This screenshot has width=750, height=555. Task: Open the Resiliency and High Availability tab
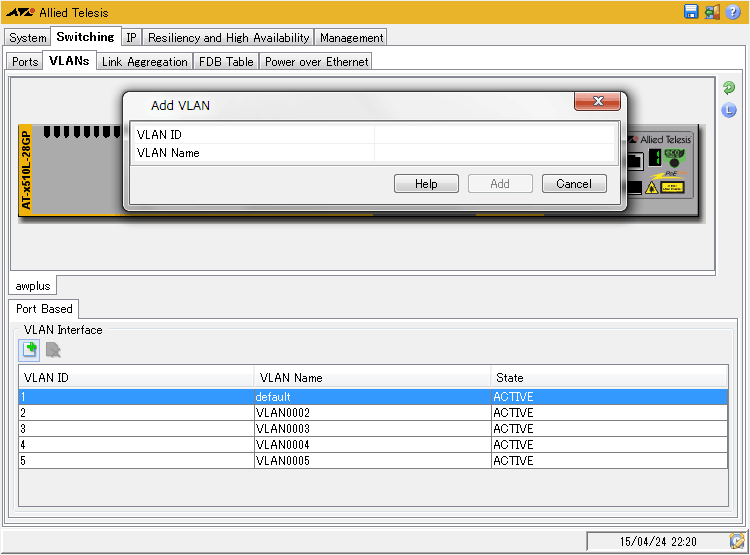click(228, 38)
